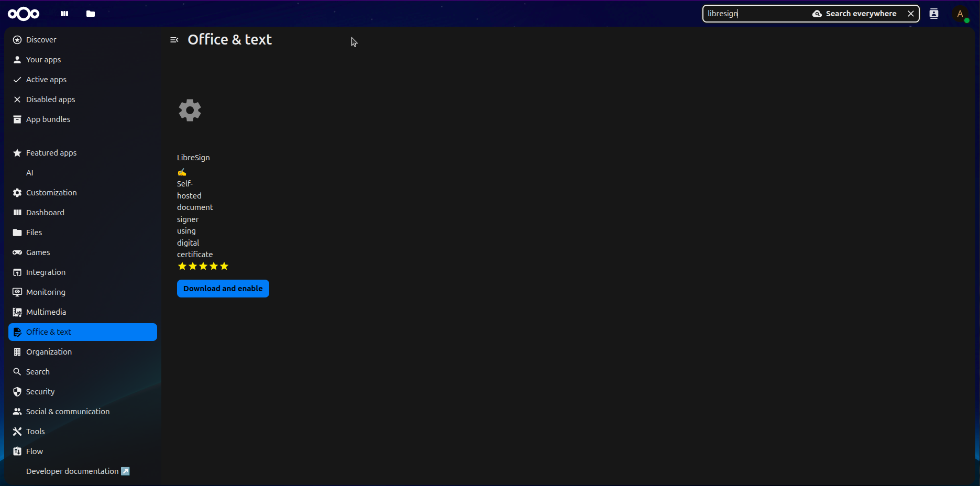This screenshot has height=486, width=980.
Task: Show Active apps list
Action: coord(46,80)
